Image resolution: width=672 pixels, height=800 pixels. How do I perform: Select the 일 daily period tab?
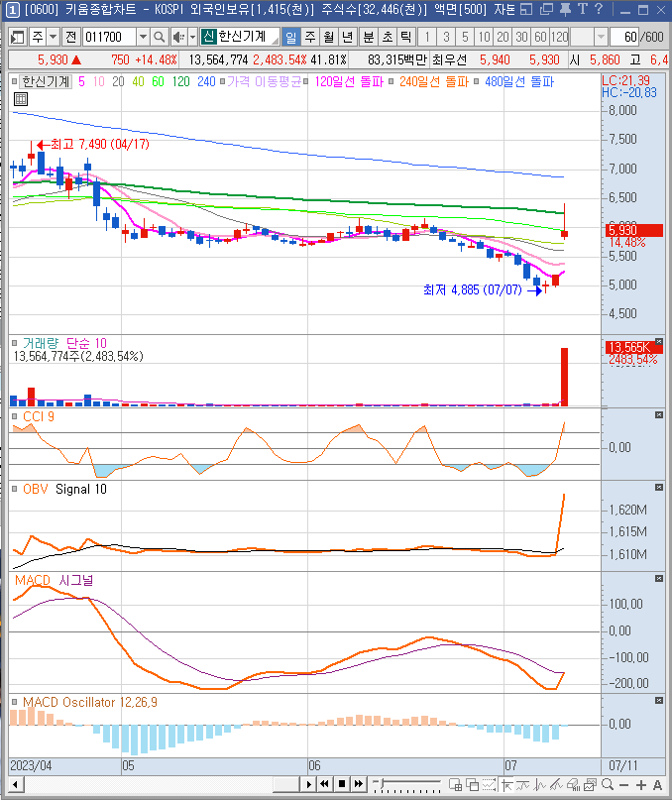click(290, 37)
